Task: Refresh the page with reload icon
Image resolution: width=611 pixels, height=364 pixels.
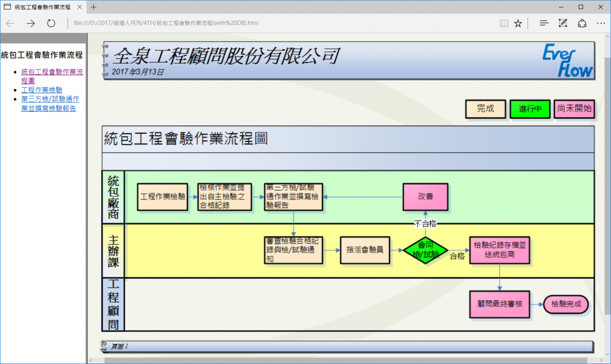Action: pos(51,23)
